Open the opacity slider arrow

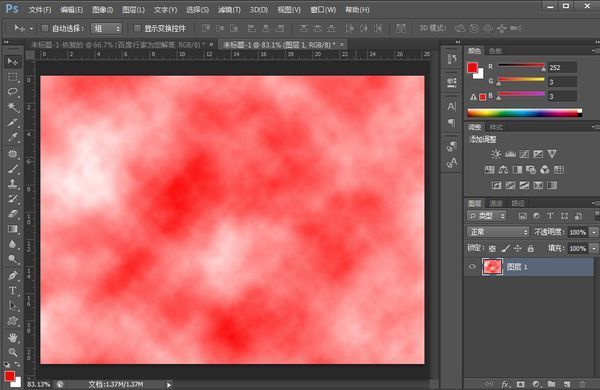point(594,232)
